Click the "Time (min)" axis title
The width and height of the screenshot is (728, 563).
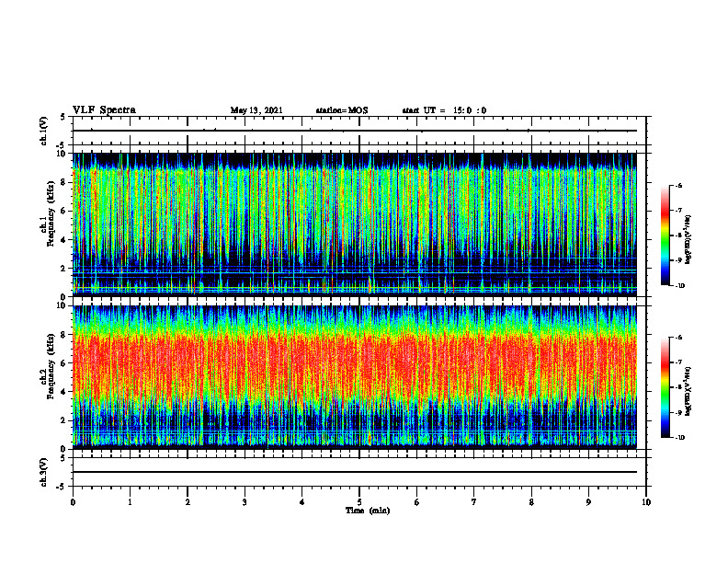[368, 511]
